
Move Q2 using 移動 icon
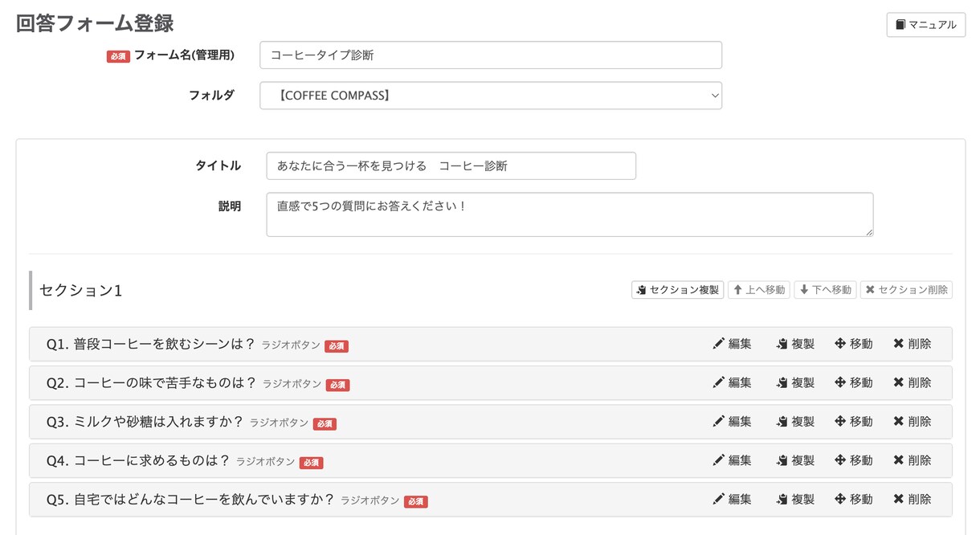[854, 382]
